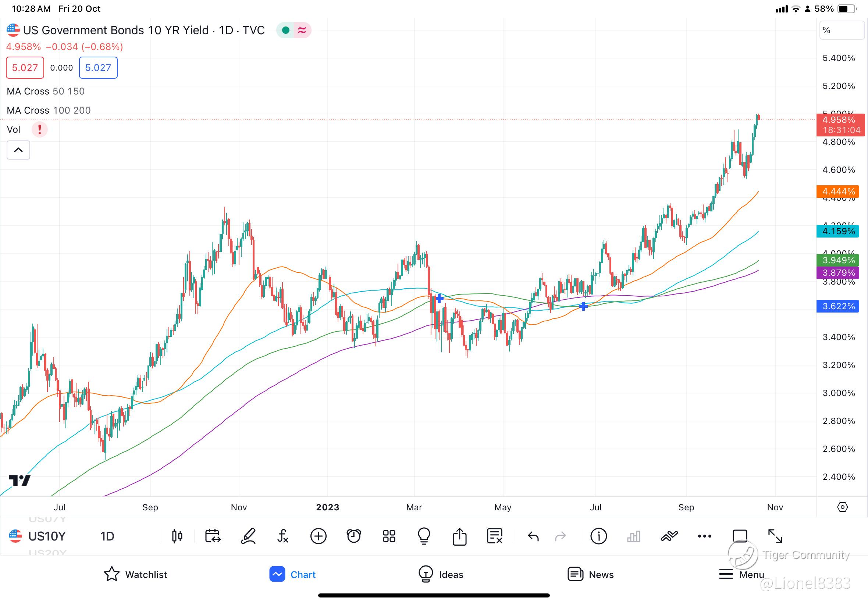The image size is (868, 603).
Task: Toggle the green market status dot
Action: [286, 30]
